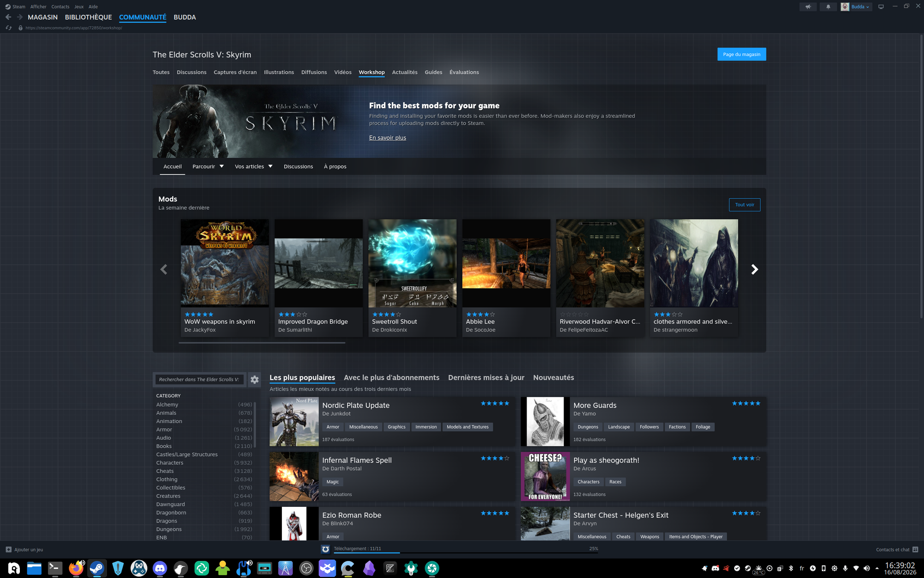Go back with the Steam back arrow
924x578 pixels.
[x=8, y=17]
